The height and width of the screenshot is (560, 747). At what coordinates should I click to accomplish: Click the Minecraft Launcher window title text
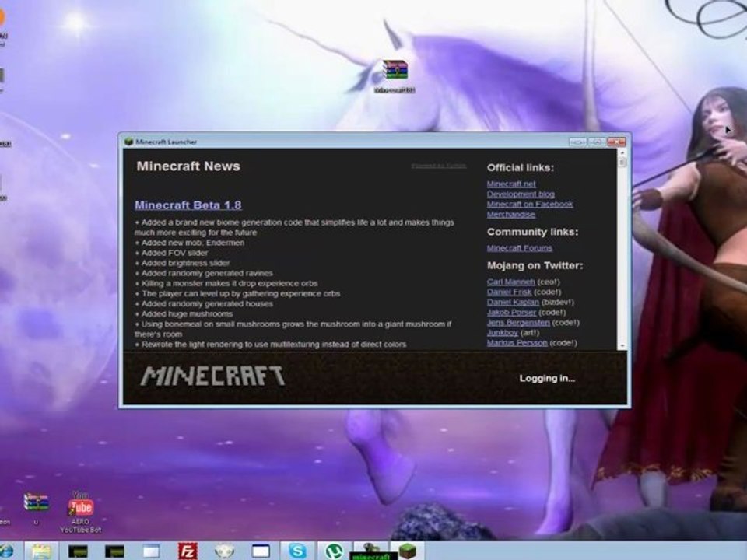click(166, 142)
